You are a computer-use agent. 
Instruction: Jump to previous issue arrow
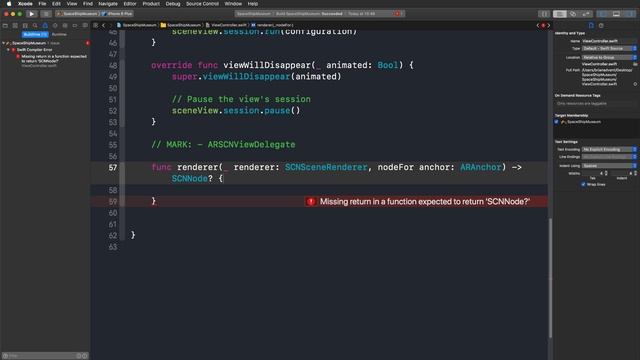coord(538,25)
